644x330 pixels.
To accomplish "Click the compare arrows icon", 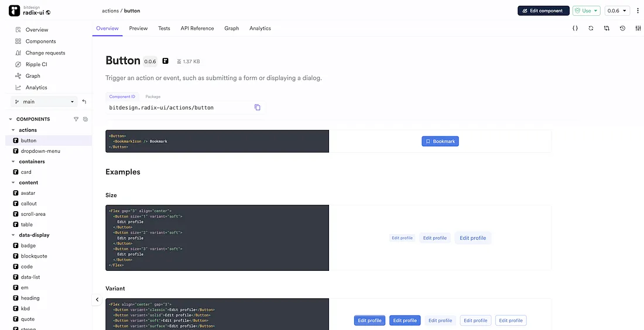I will [x=607, y=28].
